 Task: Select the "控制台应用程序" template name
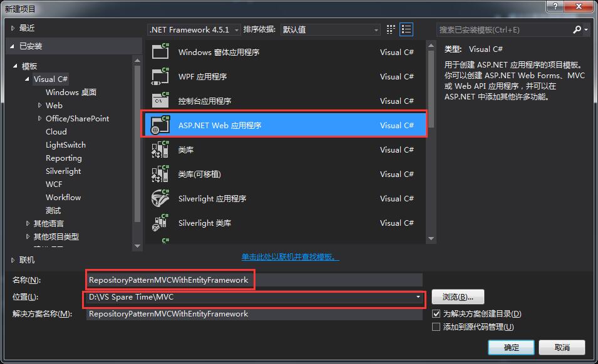click(x=205, y=101)
